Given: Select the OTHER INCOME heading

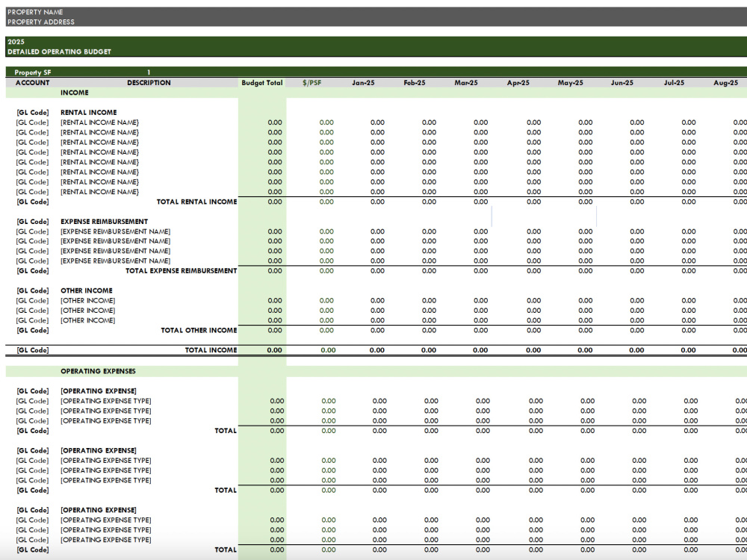Looking at the screenshot, I should click(86, 290).
